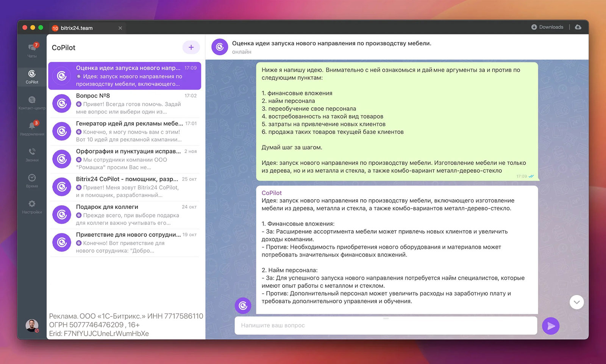Click the line '2. Найм персонала:' in reply
This screenshot has width=606, height=364.
289,270
